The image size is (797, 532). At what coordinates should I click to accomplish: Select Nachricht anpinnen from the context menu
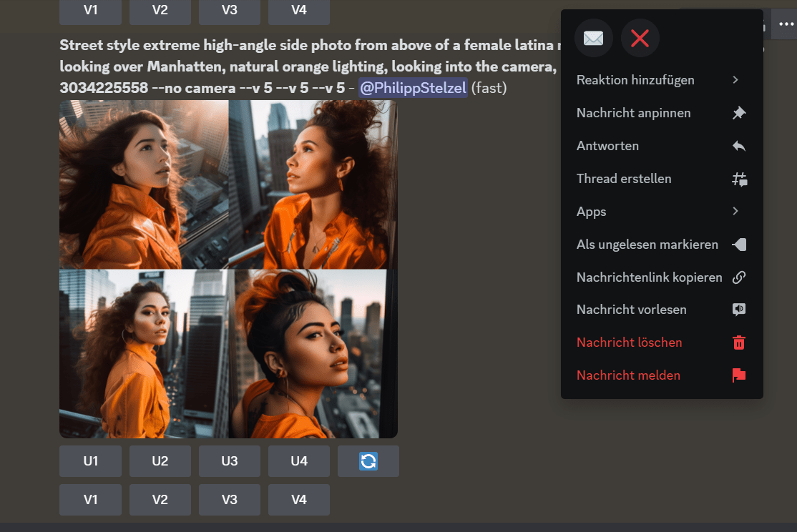click(634, 112)
